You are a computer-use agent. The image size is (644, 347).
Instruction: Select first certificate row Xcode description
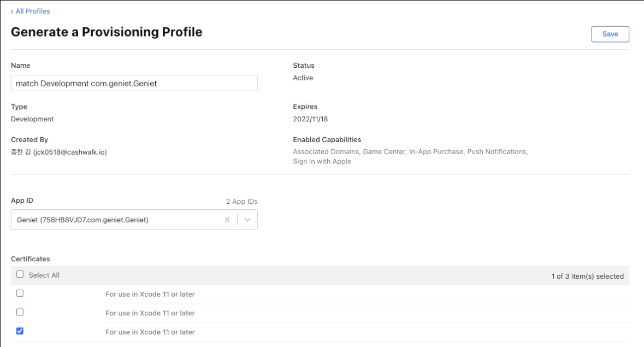[x=150, y=295]
